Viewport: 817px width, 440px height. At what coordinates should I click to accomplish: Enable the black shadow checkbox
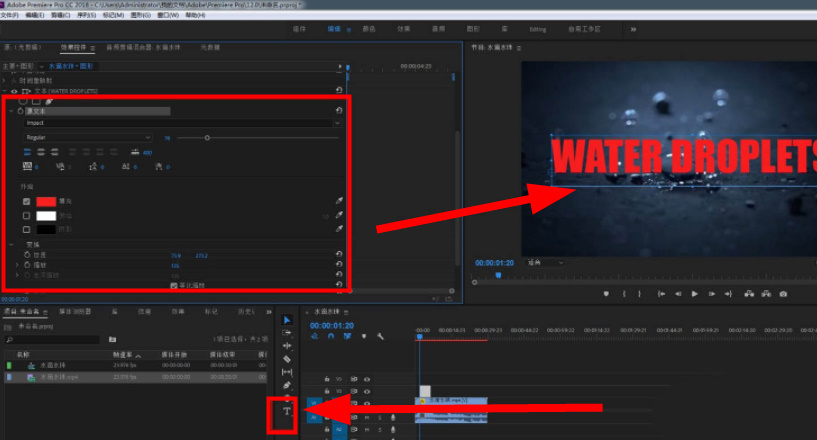pos(27,229)
